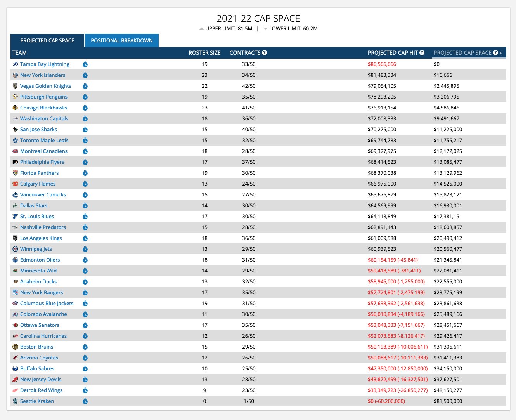
Task: Switch to the Projected Cap Space tab
Action: [47, 40]
